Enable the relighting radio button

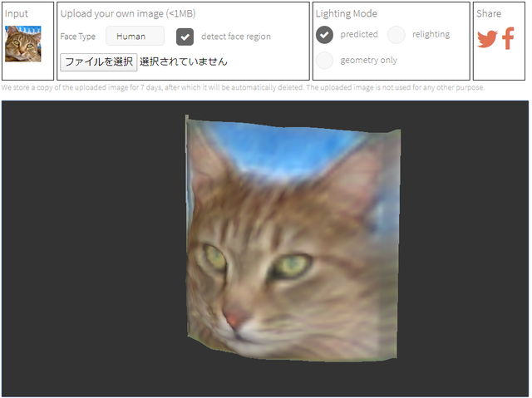click(397, 35)
